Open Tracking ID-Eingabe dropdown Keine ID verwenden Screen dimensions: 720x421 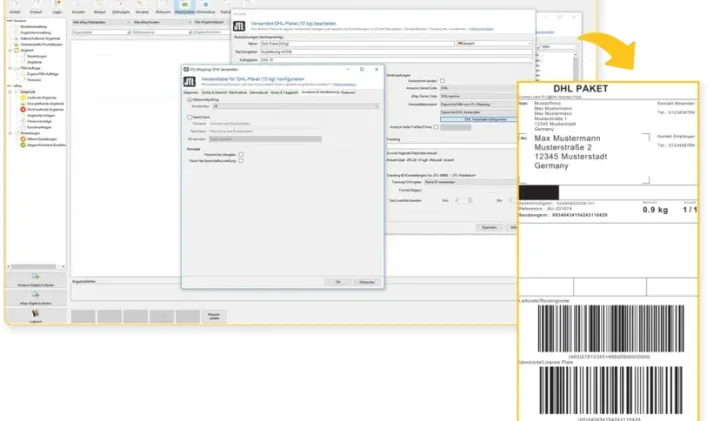click(470, 182)
